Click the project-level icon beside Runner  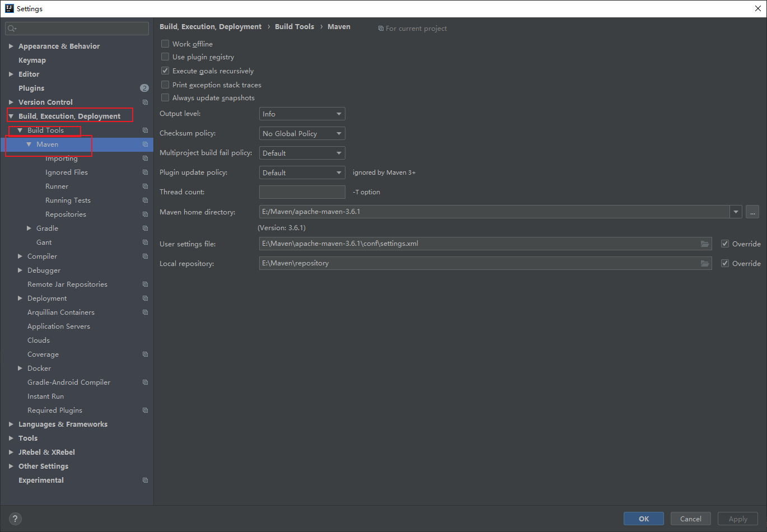145,186
